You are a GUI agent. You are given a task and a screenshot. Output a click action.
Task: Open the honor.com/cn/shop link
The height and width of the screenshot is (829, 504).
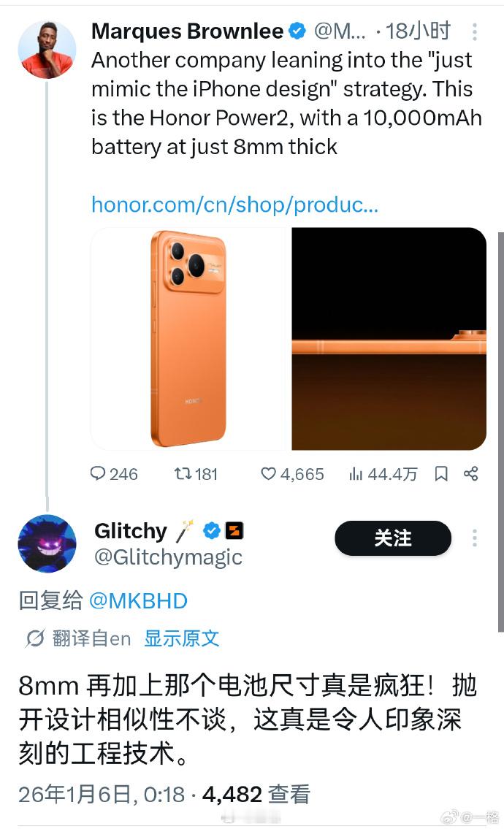click(234, 204)
